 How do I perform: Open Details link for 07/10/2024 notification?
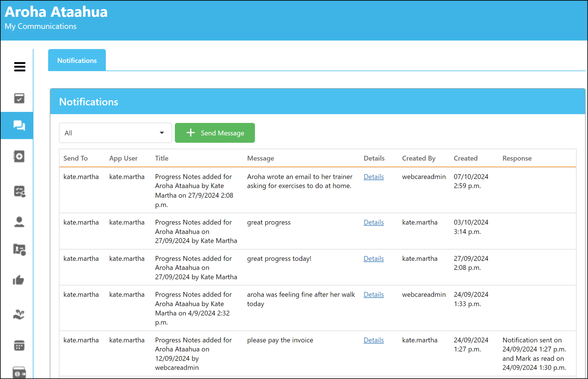pyautogui.click(x=374, y=177)
